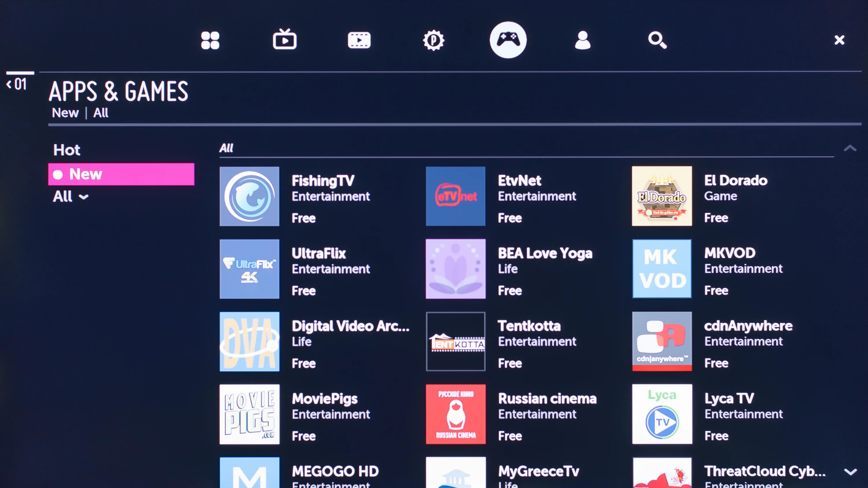Screen dimensions: 868x488
Task: Open the cdnAnywhere app icon
Action: coord(662,341)
